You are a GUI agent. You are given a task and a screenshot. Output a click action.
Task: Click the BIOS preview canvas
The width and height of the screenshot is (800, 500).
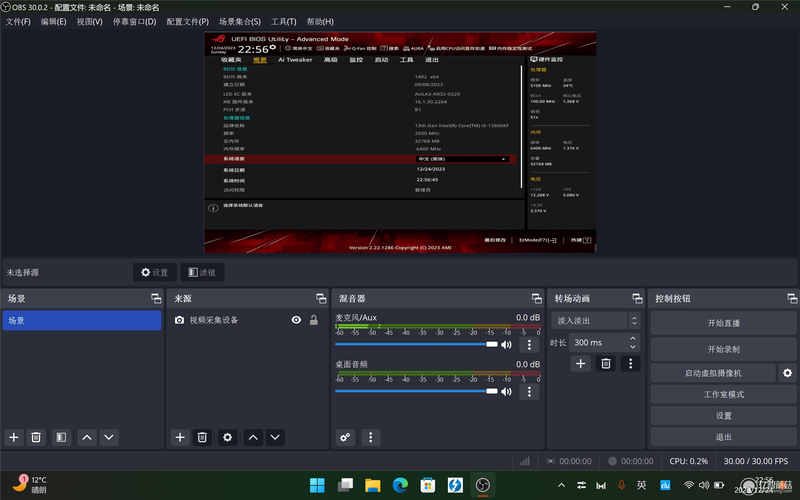400,142
